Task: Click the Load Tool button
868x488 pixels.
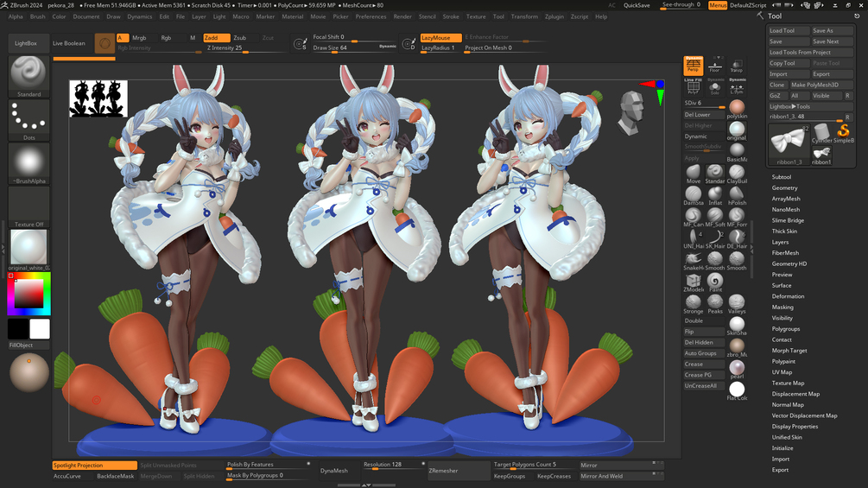Action: tap(789, 30)
